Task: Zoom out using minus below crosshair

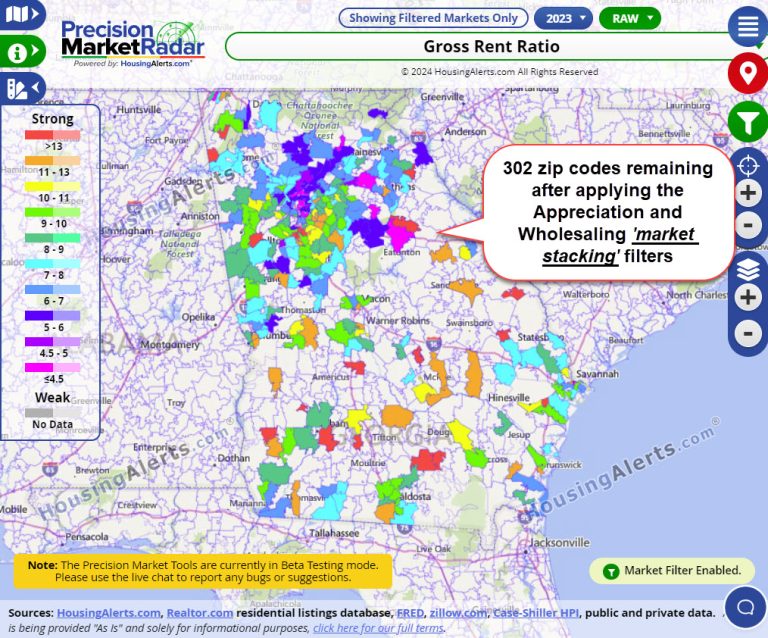Action: [x=748, y=226]
